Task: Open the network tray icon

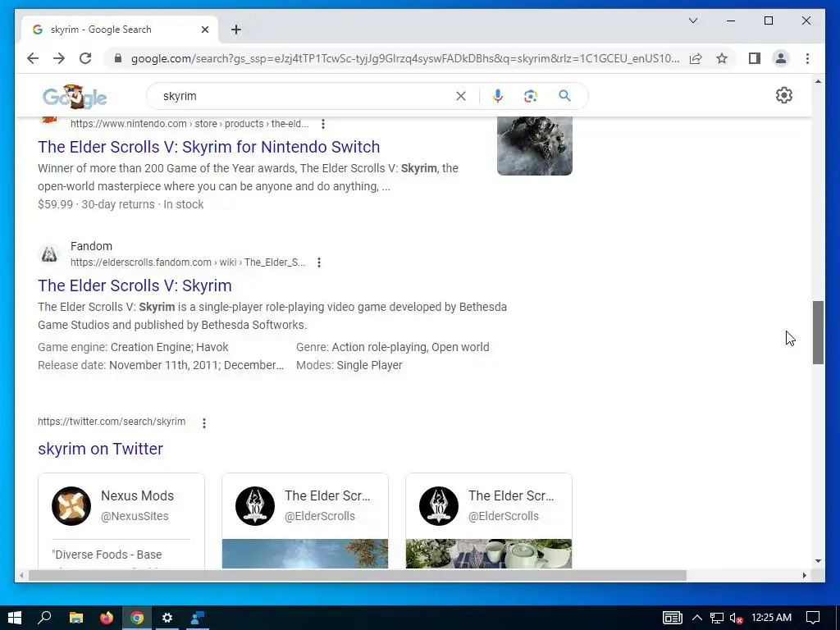Action: (x=717, y=619)
